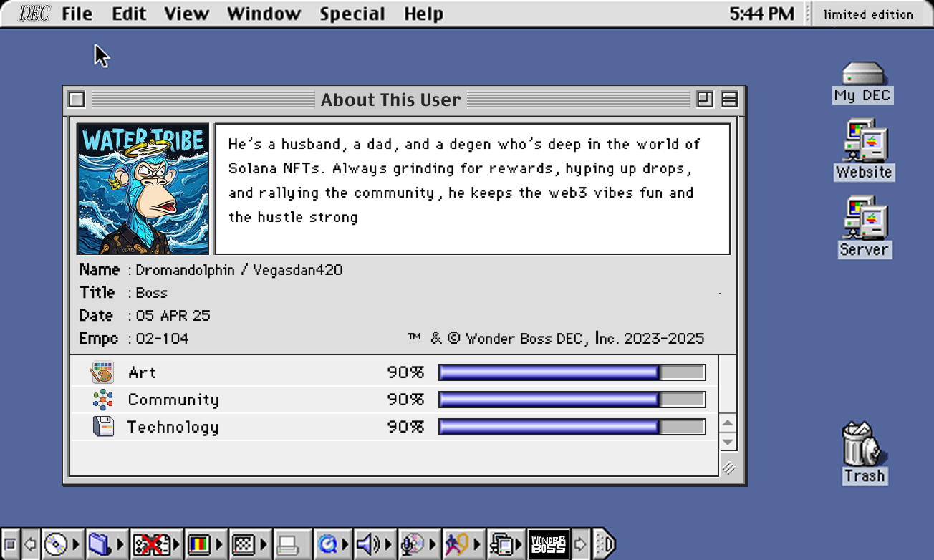Open the Special menu
Image resolution: width=934 pixels, height=560 pixels.
pos(352,14)
